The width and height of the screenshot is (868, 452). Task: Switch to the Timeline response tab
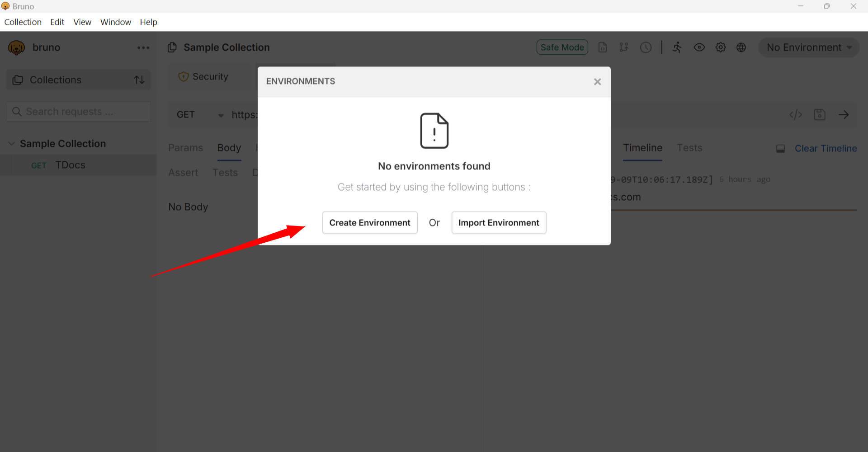tap(642, 148)
